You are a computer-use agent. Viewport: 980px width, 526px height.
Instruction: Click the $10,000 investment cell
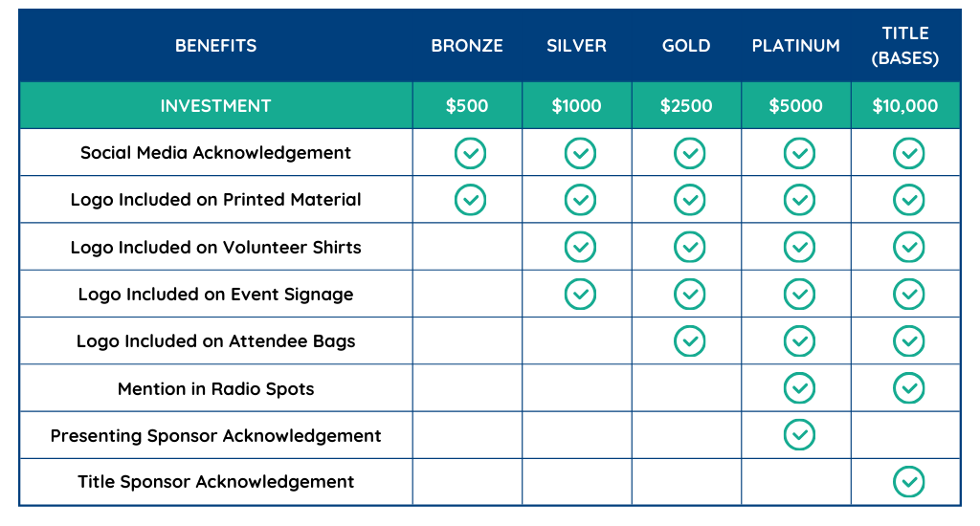[905, 106]
